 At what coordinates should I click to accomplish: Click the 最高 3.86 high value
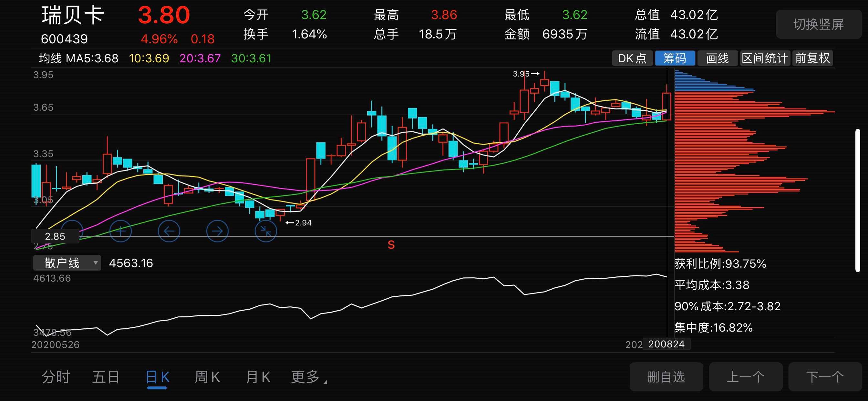point(444,15)
